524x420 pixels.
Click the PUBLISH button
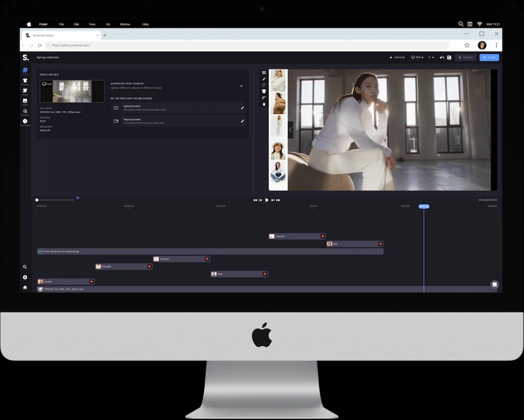pyautogui.click(x=465, y=58)
